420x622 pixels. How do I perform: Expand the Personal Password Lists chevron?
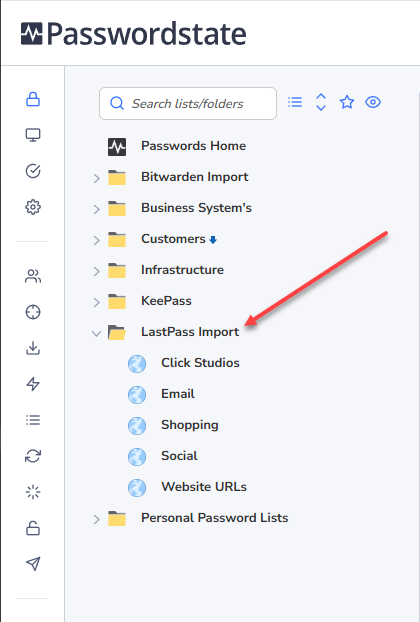[x=96, y=519]
